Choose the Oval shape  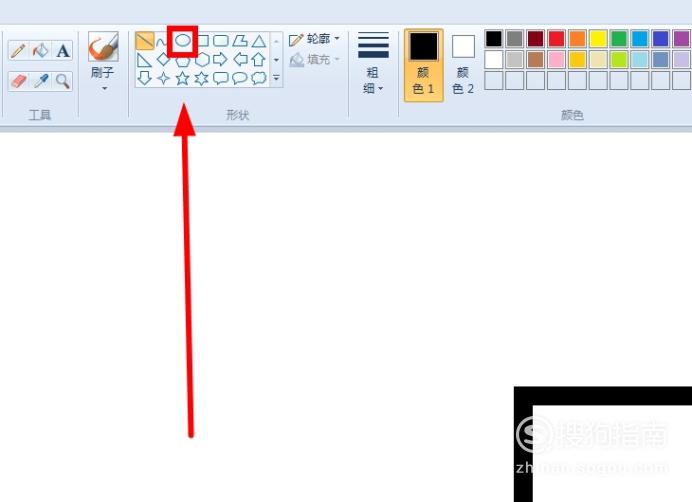182,41
